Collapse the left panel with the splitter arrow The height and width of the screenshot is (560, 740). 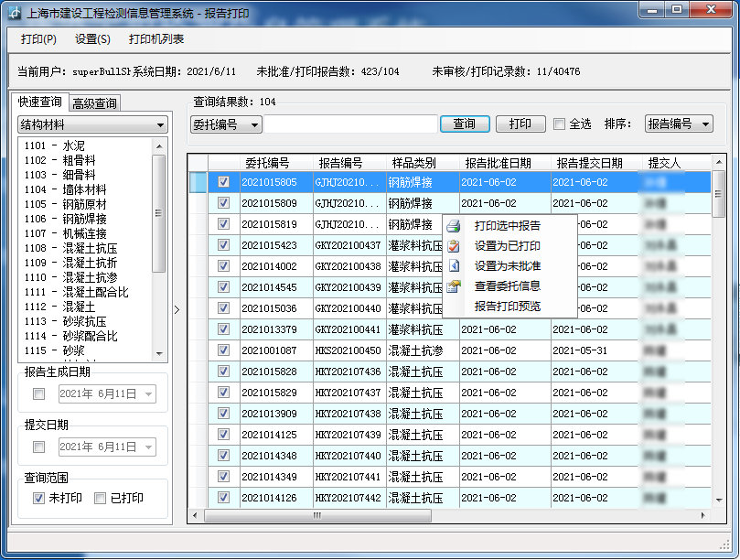(177, 309)
